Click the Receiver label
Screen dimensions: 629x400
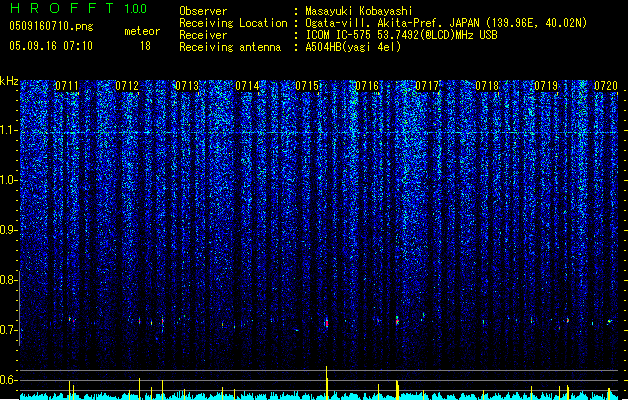pyautogui.click(x=203, y=35)
